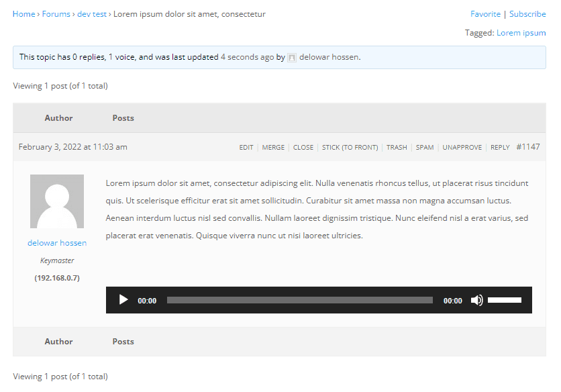Click the top Posts column header
Screen dimensions: 561x392
click(123, 118)
